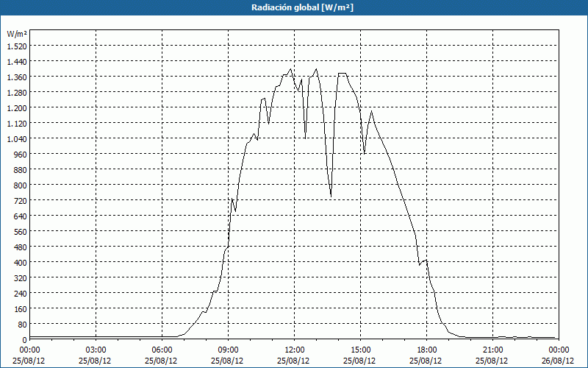Click the 240 y-axis label

point(21,293)
